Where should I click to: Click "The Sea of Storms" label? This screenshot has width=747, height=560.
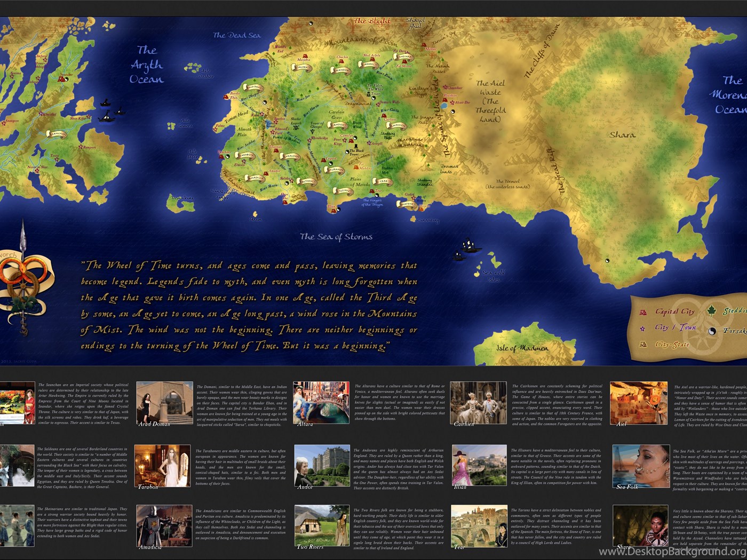[x=336, y=236]
